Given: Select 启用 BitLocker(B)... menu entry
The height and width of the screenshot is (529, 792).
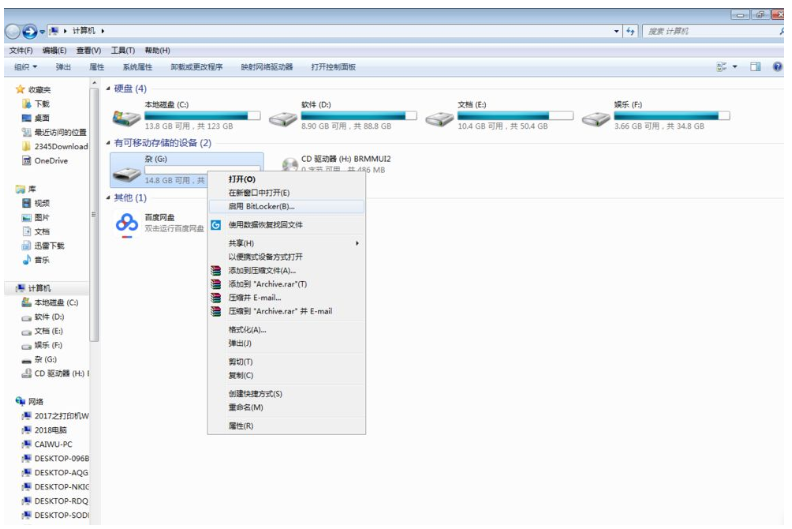Looking at the screenshot, I should 261,206.
